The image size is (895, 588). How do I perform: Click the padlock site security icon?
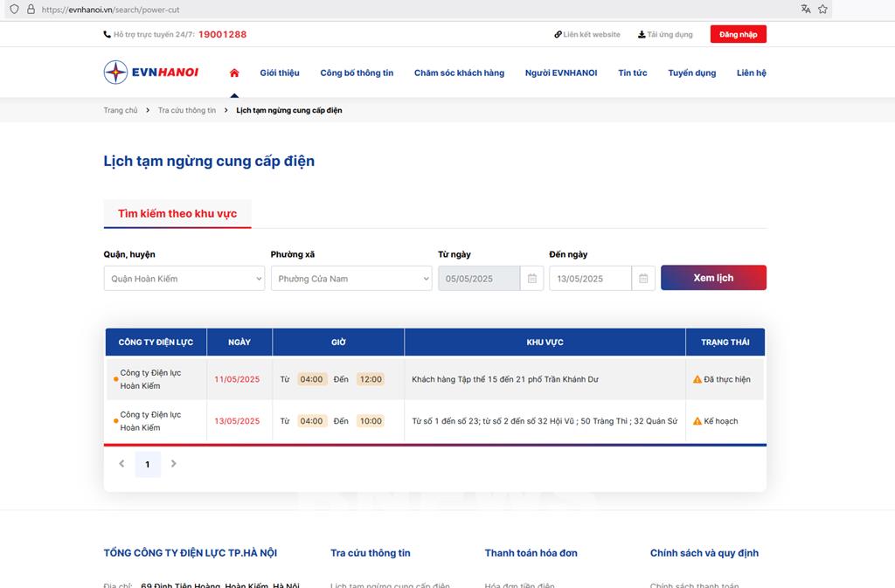tap(31, 9)
